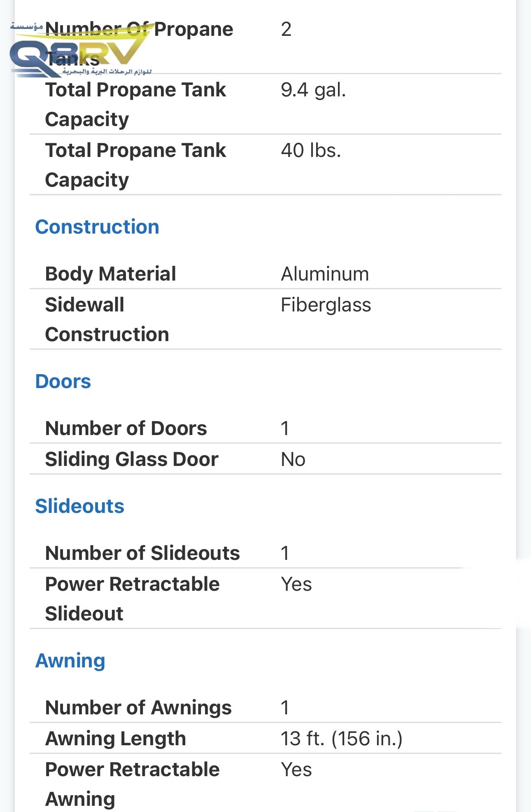Select the Fiberglass sidewall value
This screenshot has width=531, height=812.
pos(326,305)
